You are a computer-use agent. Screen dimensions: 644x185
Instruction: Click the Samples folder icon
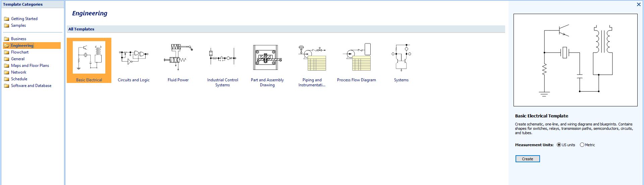click(6, 25)
